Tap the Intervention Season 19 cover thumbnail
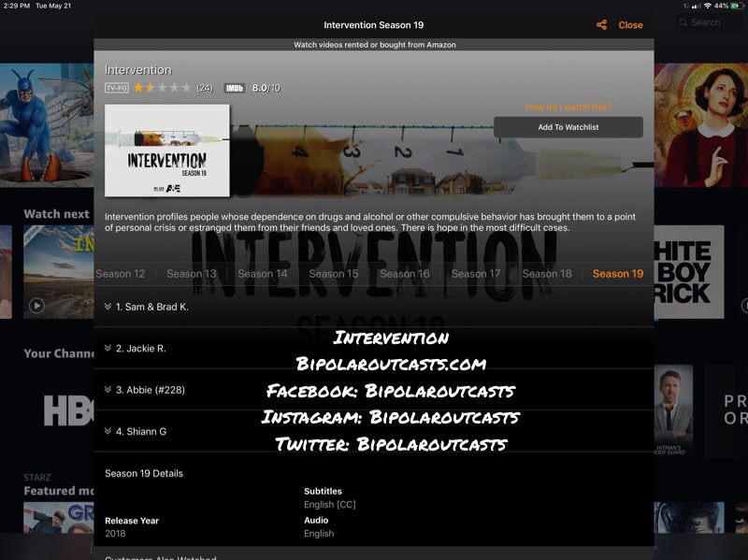This screenshot has width=748, height=560. click(167, 151)
